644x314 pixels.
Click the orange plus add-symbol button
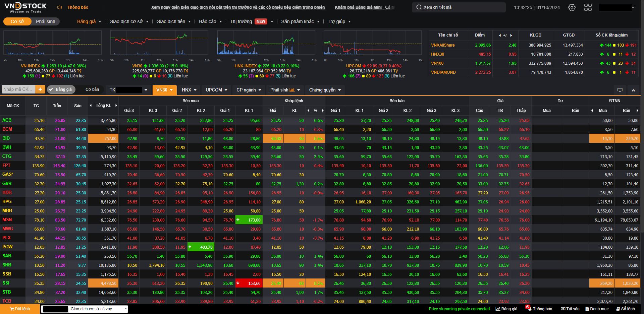point(40,89)
